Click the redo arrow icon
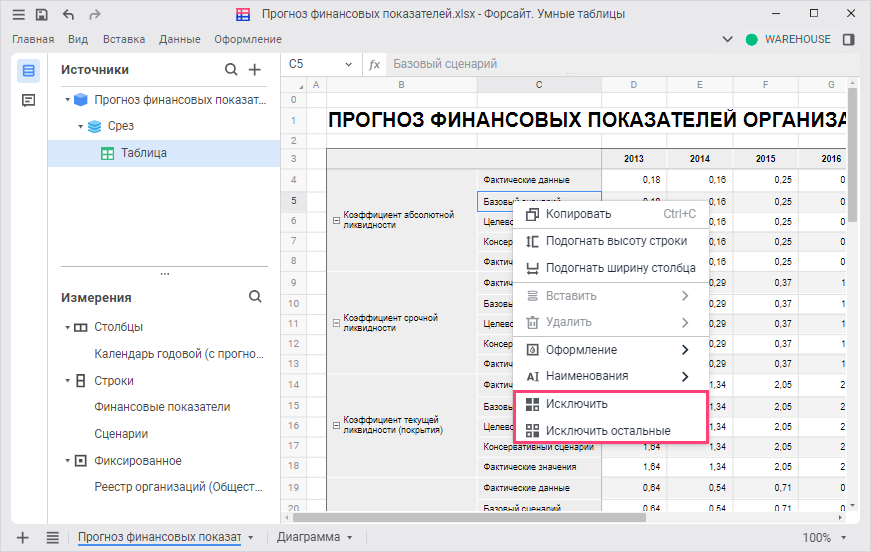Image resolution: width=871 pixels, height=552 pixels. click(95, 14)
